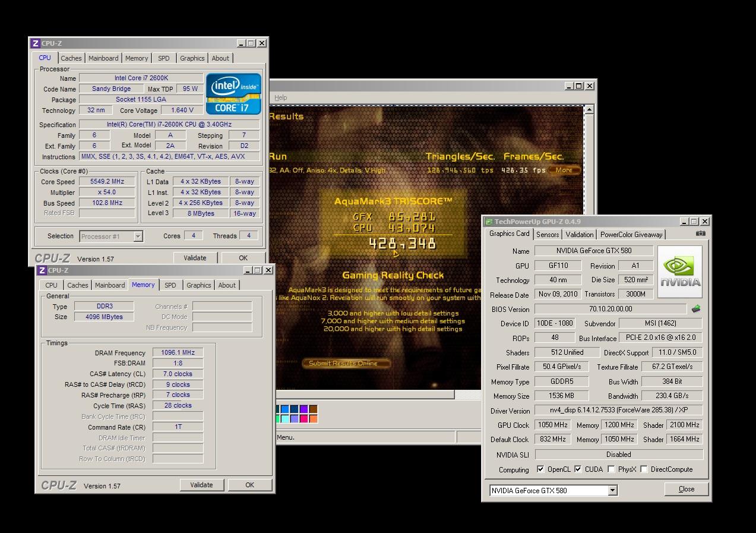The height and width of the screenshot is (533, 756).
Task: Open About tab in top CPU-Z window
Action: (220, 58)
